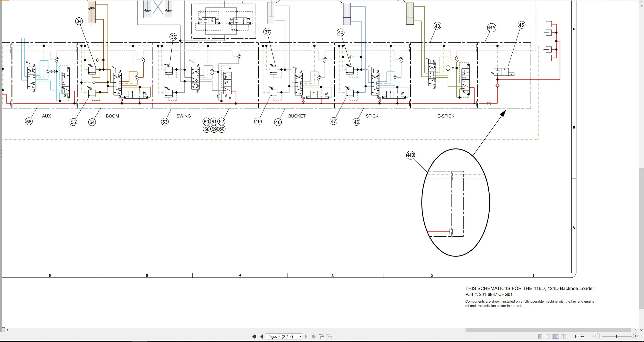Click grid column number 6 in border
The width and height of the screenshot is (644, 342).
pos(50,275)
